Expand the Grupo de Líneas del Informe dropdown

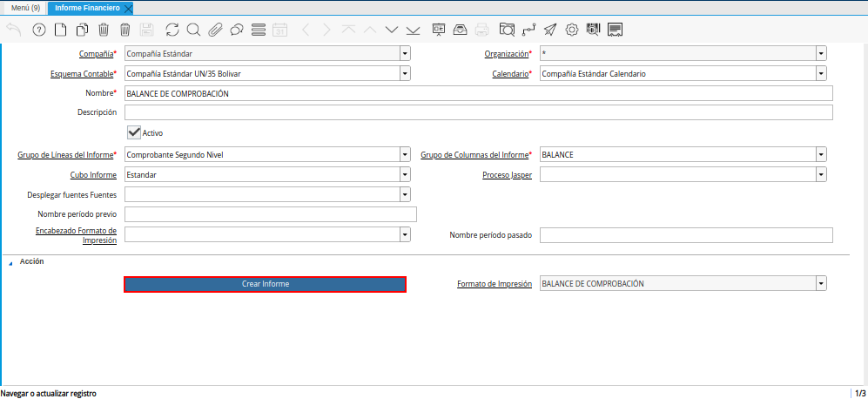point(405,155)
